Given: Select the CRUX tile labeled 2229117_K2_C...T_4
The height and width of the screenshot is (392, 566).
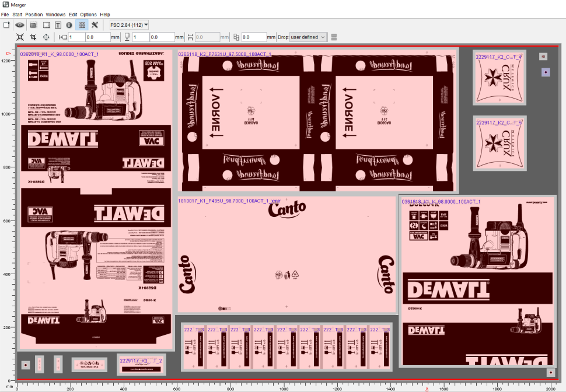Looking at the screenshot, I should [x=499, y=78].
